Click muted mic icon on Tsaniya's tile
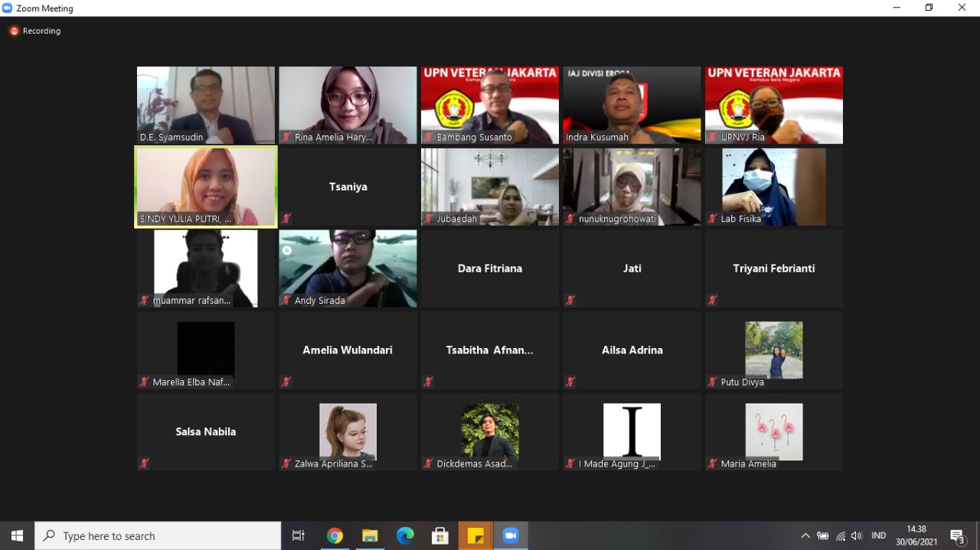 [x=286, y=219]
